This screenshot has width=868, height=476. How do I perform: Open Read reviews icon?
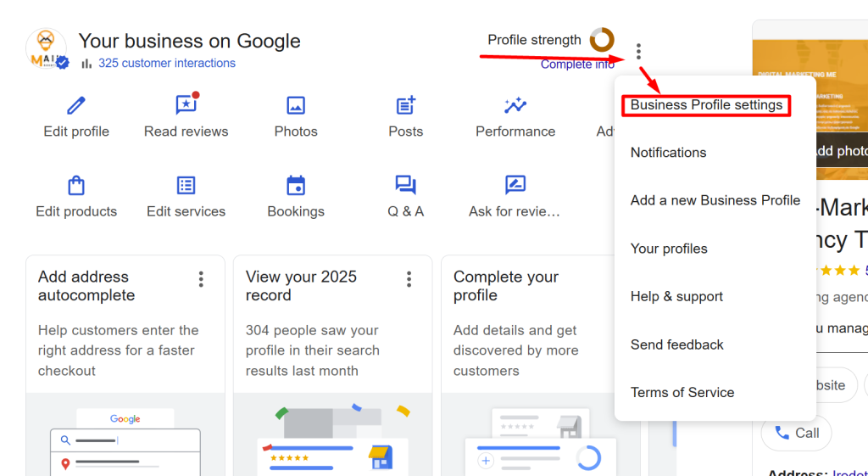186,105
